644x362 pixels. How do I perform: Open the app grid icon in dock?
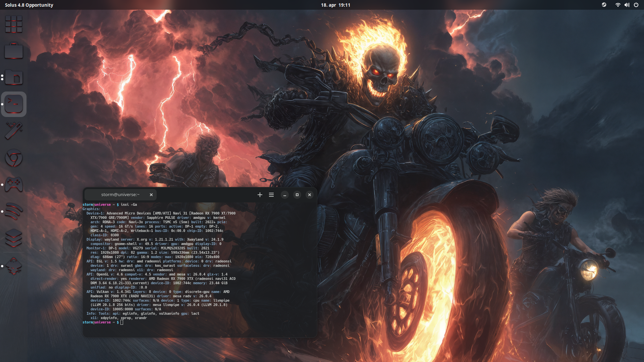pos(14,24)
